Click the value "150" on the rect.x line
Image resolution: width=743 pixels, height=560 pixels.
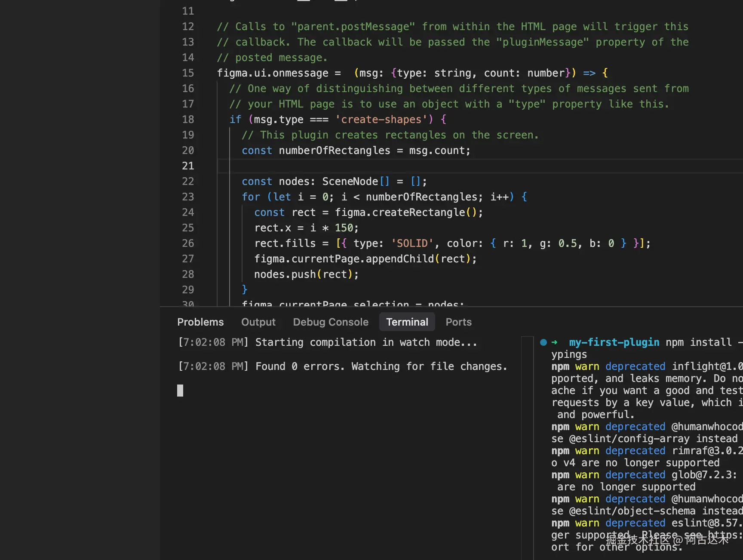tap(344, 228)
